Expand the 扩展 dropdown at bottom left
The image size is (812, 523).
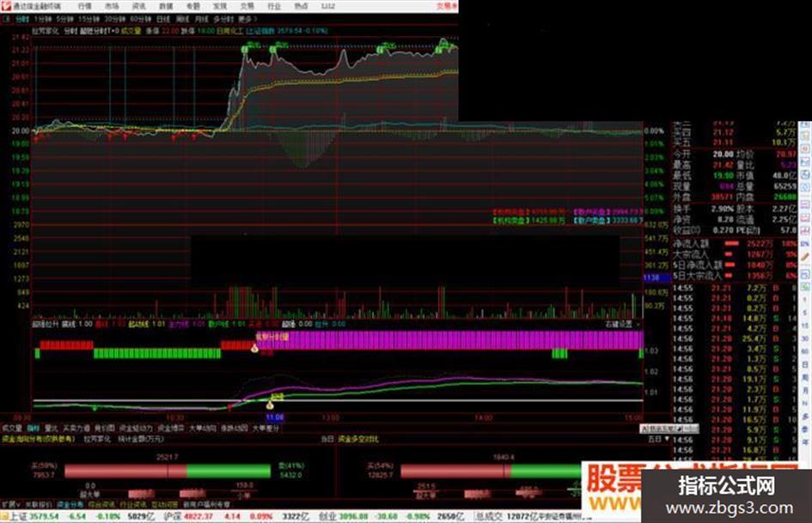tap(11, 504)
